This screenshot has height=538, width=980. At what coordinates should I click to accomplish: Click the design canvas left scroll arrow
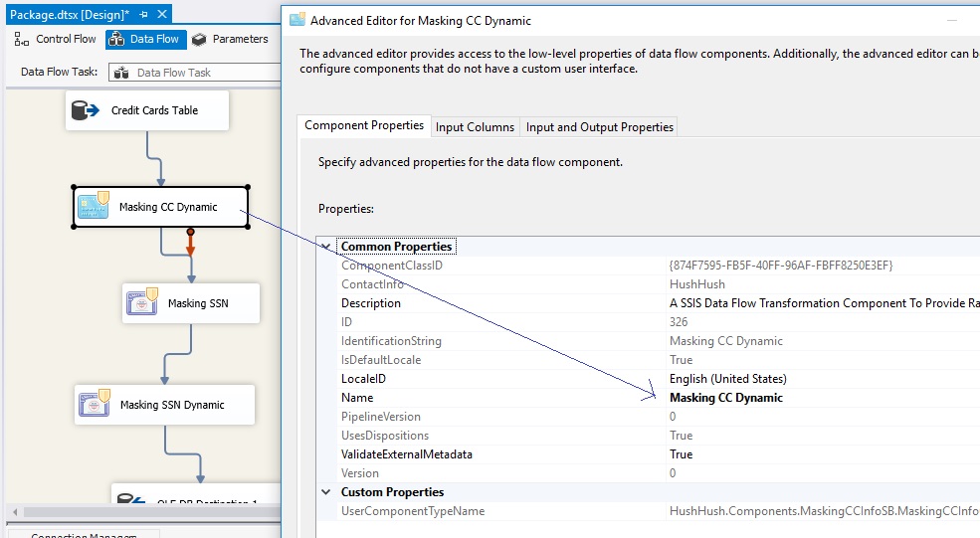[x=15, y=512]
